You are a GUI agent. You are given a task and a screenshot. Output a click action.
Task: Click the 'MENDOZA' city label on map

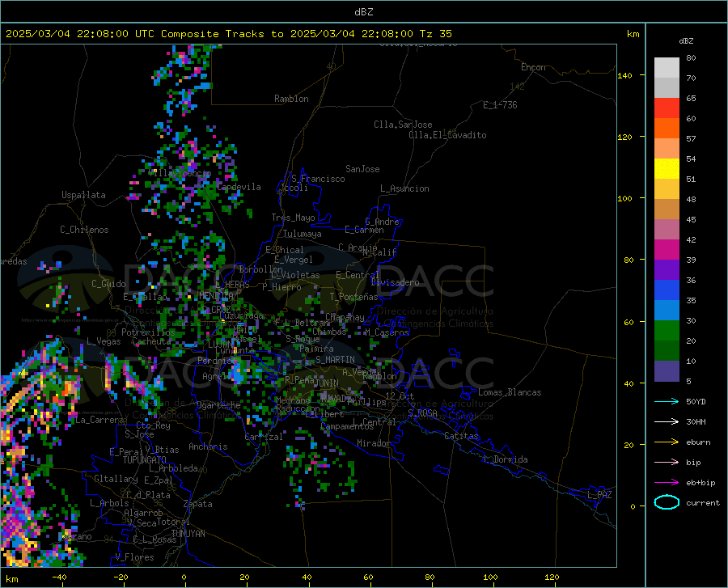pos(216,295)
